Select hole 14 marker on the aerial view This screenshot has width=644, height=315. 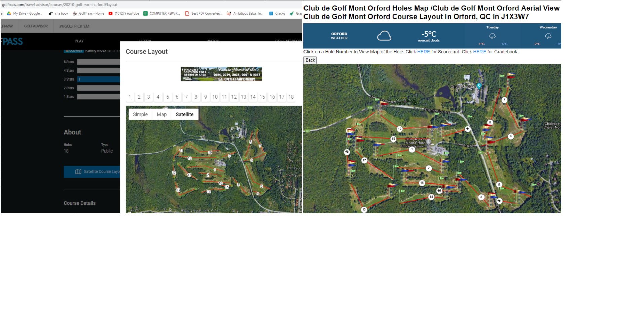[431, 197]
